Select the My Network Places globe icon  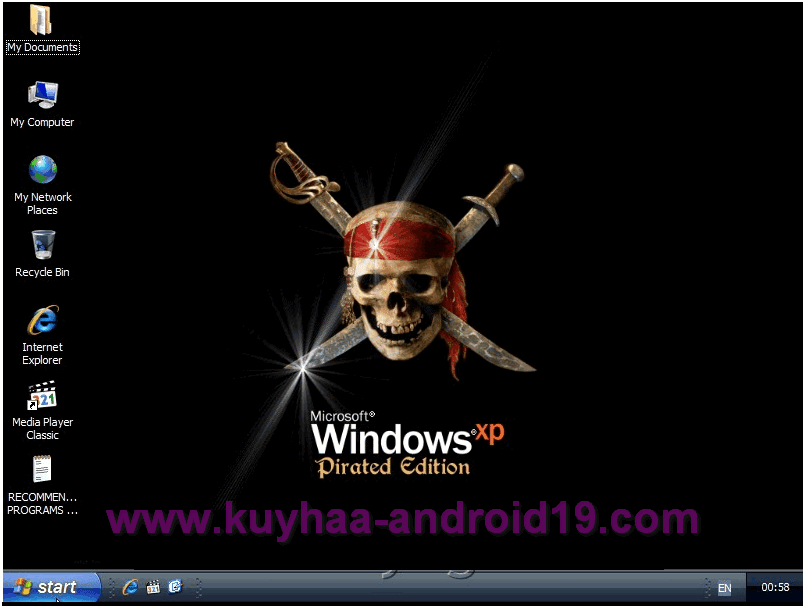(43, 170)
